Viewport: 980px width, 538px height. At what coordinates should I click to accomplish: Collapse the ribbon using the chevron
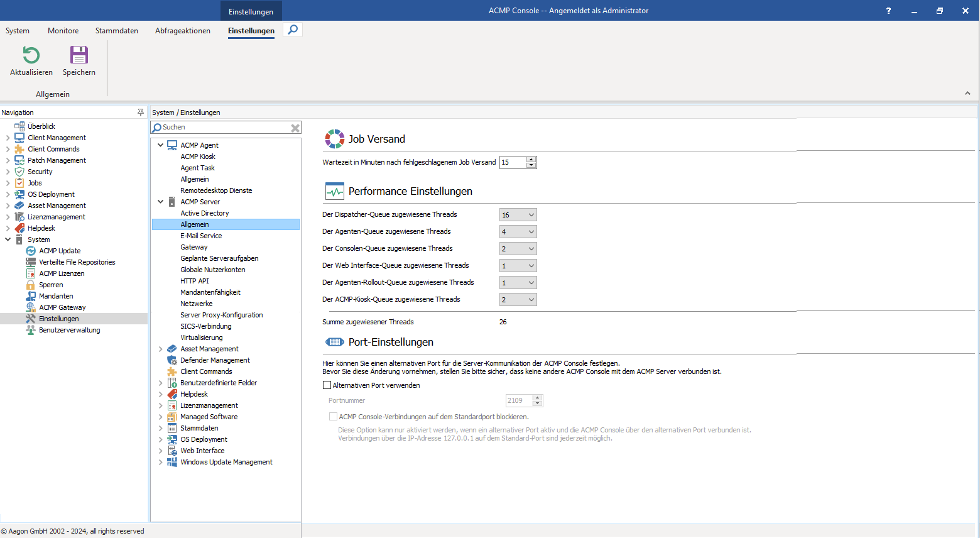[966, 92]
